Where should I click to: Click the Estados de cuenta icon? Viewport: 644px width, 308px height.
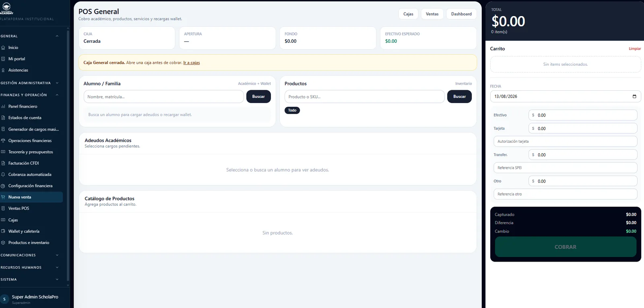(3, 118)
